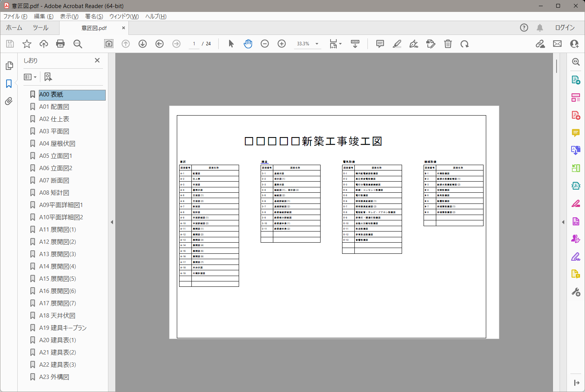Toggle the Page Thumbnails panel

pos(9,66)
